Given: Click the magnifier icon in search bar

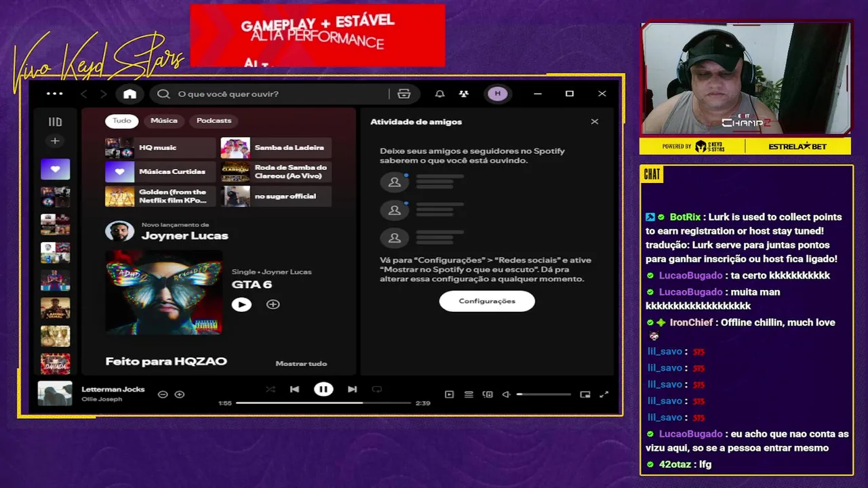Looking at the screenshot, I should (163, 94).
